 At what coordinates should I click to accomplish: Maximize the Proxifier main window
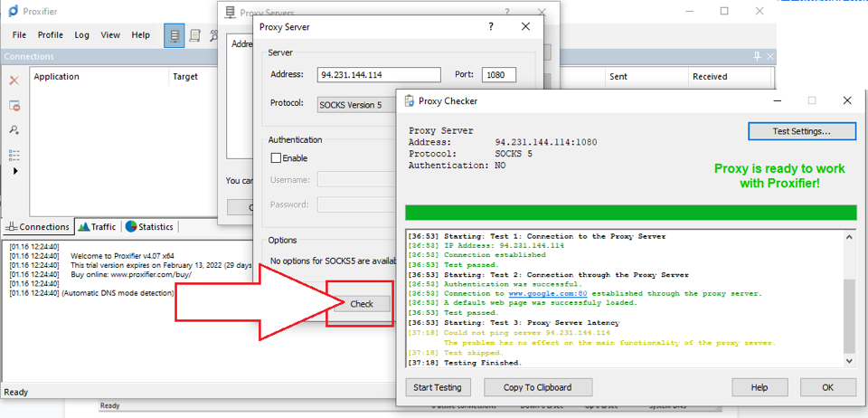(x=724, y=11)
